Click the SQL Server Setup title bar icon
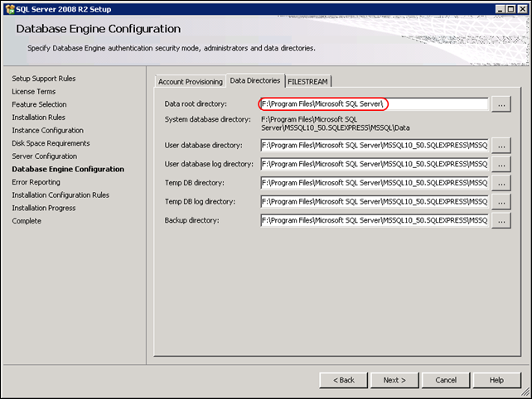 coord(10,9)
